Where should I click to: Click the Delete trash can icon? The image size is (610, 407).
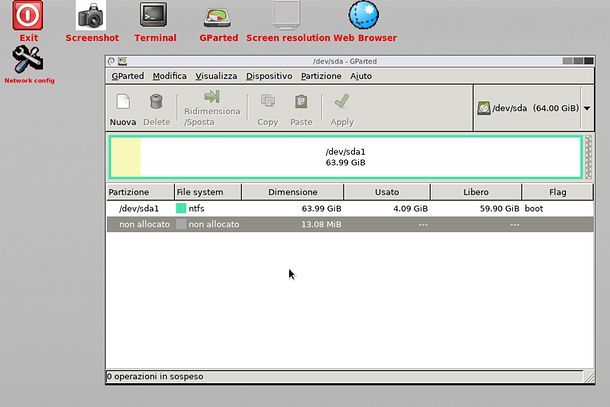156,102
